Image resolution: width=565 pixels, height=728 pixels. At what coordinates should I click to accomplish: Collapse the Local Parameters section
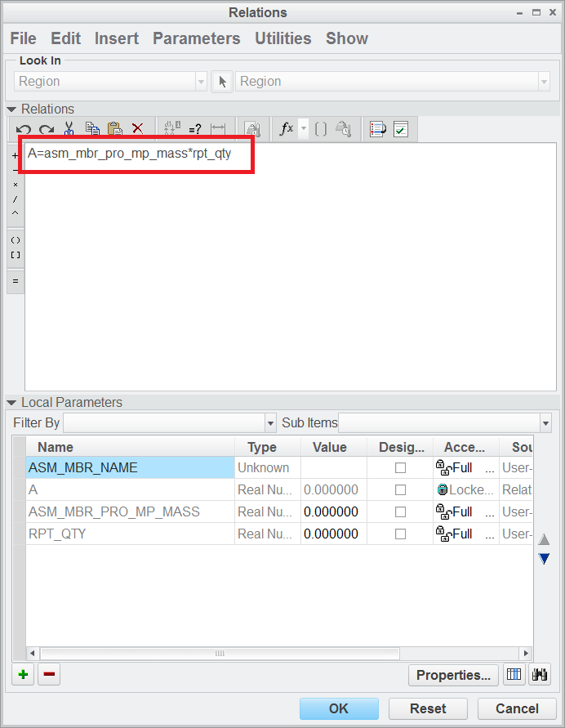coord(11,403)
